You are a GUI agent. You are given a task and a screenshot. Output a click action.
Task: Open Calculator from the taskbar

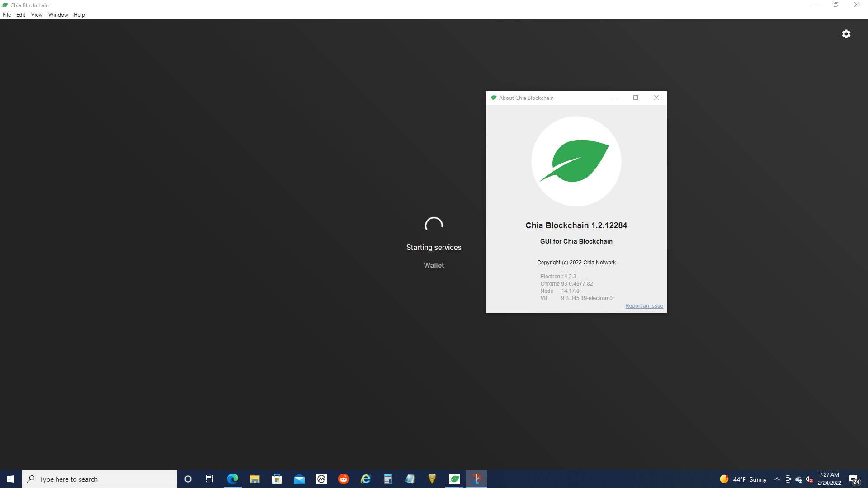387,479
